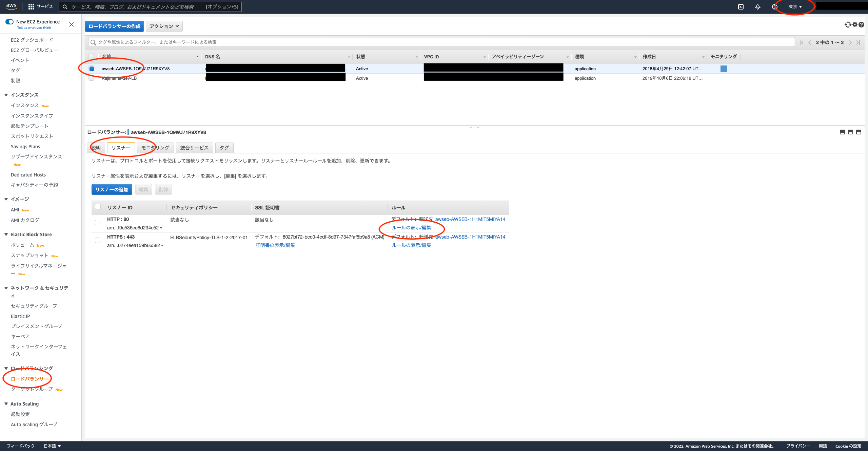Click the dark help icon beside the gear
Image resolution: width=868 pixels, height=451 pixels.
862,24
